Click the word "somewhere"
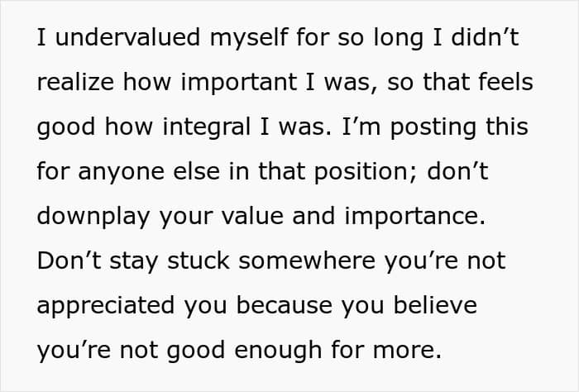579x392 pixels. (x=307, y=261)
